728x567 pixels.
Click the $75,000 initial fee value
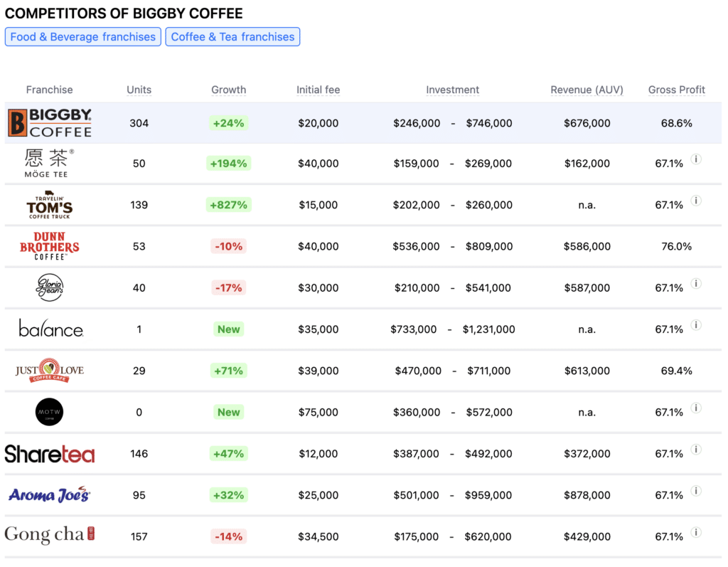pos(318,412)
